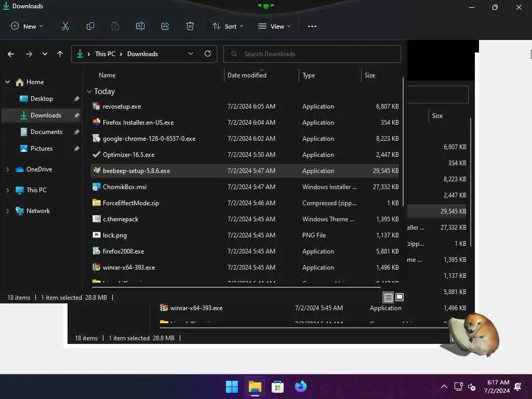This screenshot has height=399, width=532.
Task: Refresh the Downloads folder view
Action: pyautogui.click(x=208, y=54)
